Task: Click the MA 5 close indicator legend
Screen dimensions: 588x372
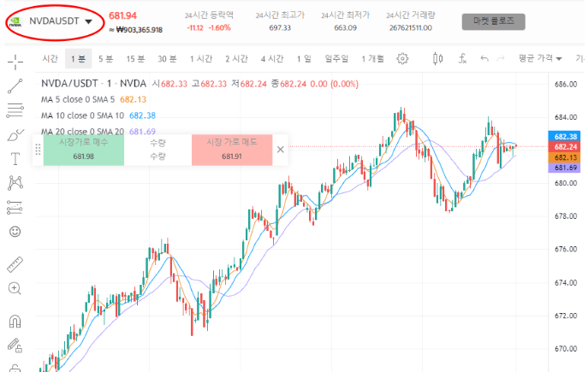Action: [x=94, y=100]
